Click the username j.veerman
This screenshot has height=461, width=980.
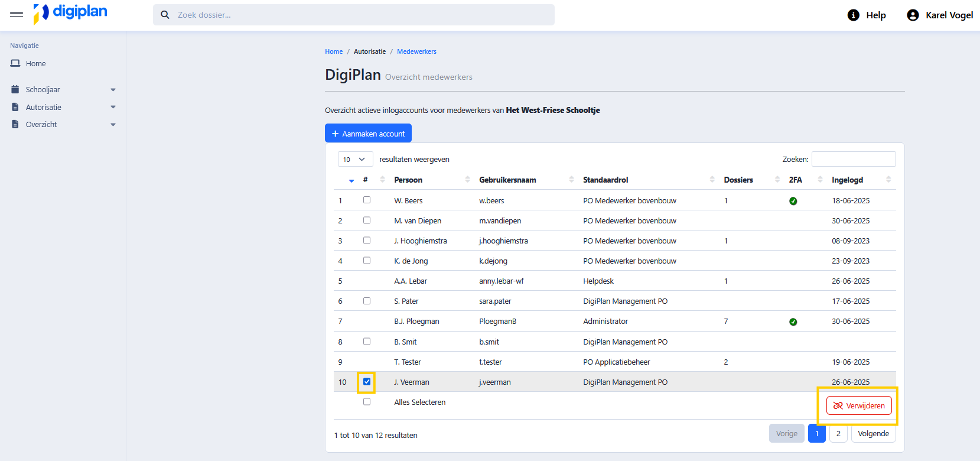pos(495,382)
